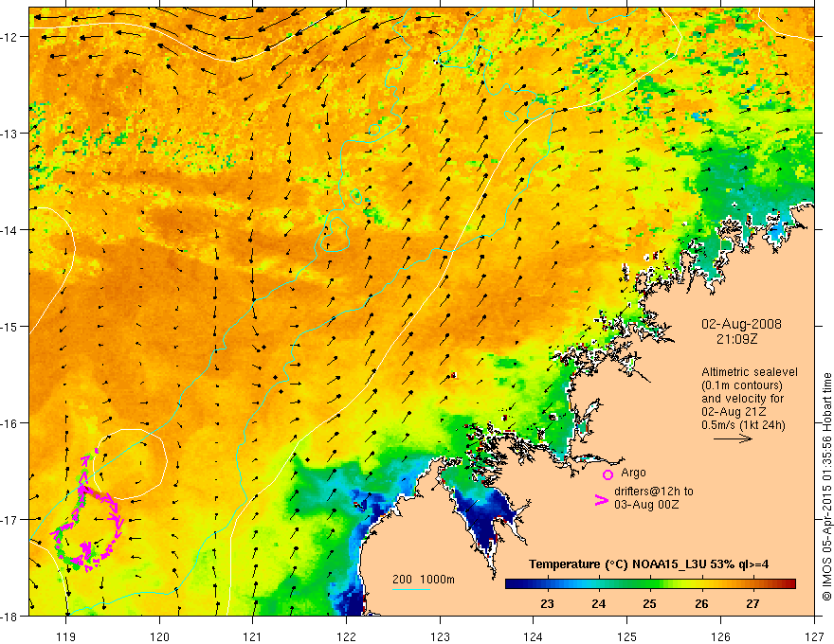
Task: Click the colorbar tick label 24
Action: [x=598, y=604]
